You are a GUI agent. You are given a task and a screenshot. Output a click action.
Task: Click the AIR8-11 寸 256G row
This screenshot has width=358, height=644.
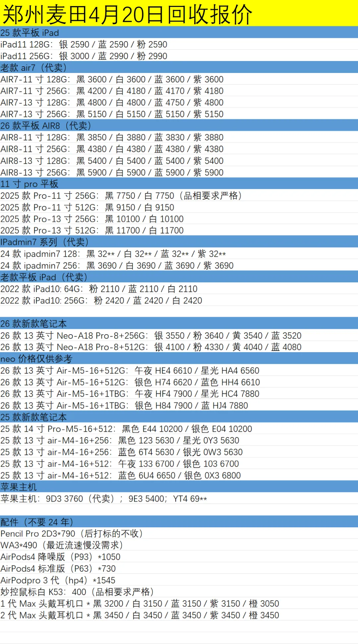click(x=179, y=149)
